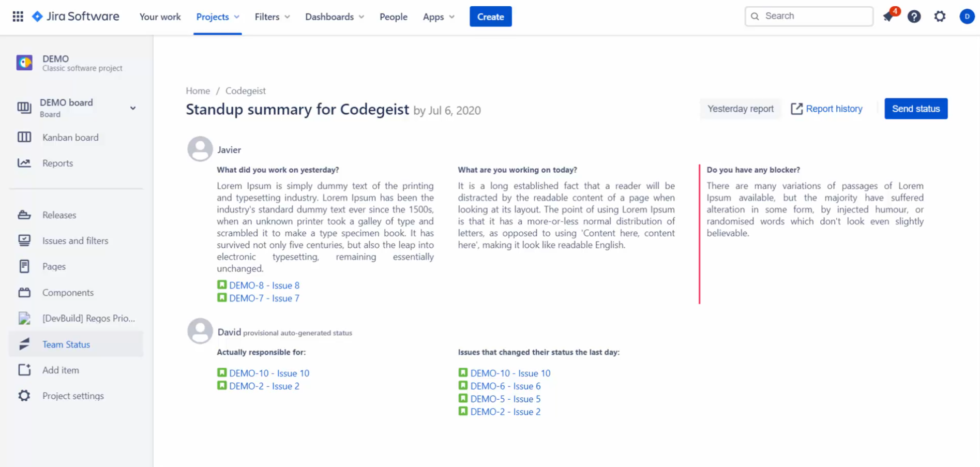Click the Home breadcrumb link
Image resolution: width=980 pixels, height=467 pixels.
pos(198,91)
